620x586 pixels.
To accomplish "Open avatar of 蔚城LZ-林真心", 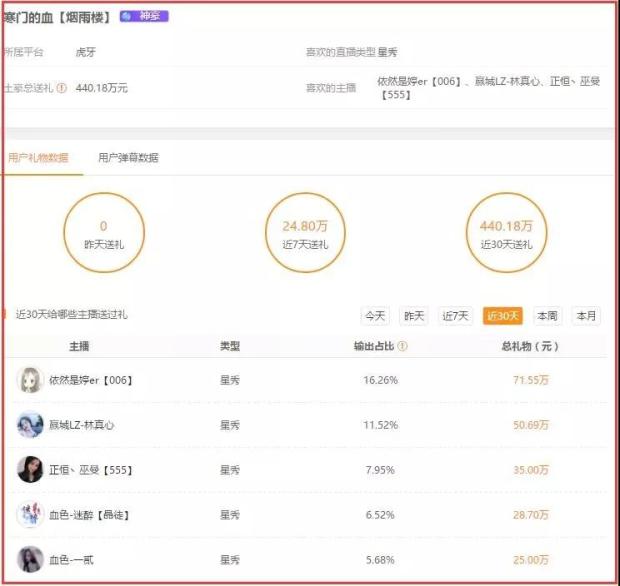I will (30, 425).
